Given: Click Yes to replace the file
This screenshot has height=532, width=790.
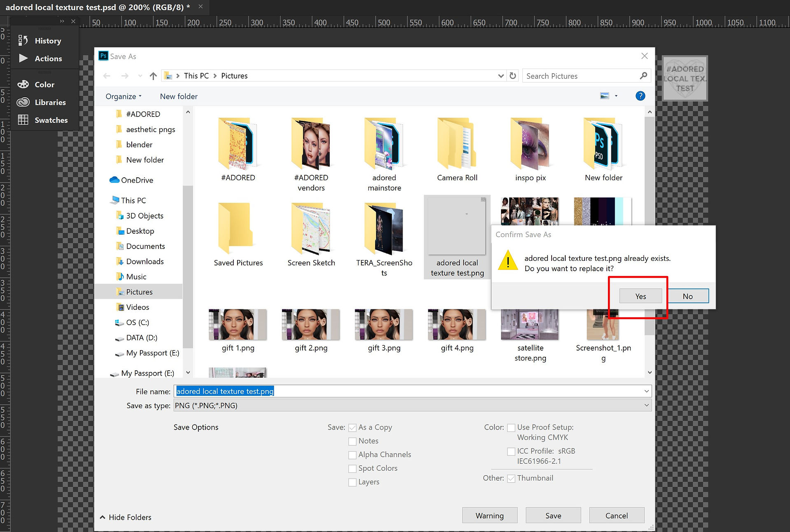Looking at the screenshot, I should click(641, 296).
